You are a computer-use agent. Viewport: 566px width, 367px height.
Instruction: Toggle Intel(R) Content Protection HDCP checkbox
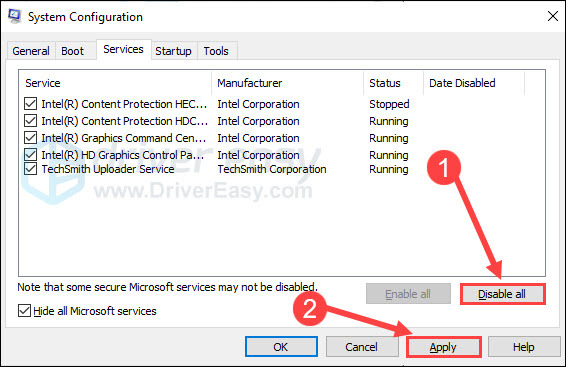[30, 121]
